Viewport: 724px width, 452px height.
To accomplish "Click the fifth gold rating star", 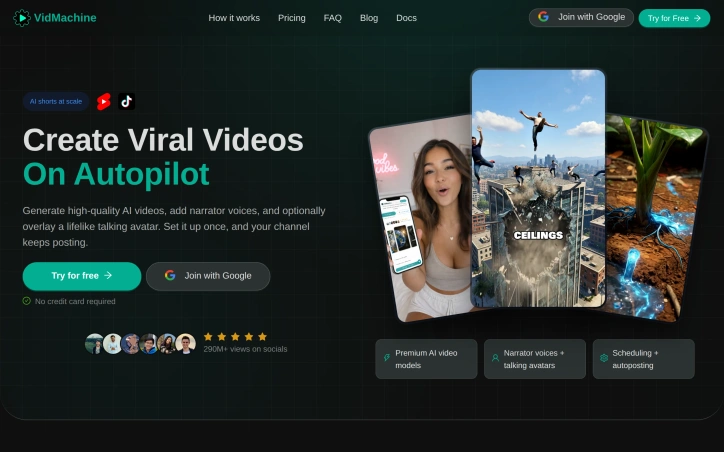I will point(263,337).
